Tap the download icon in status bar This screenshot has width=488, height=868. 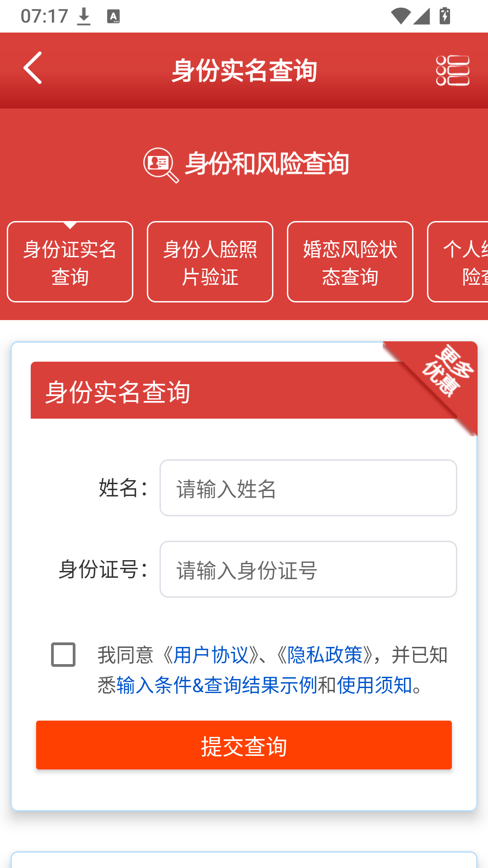84,17
